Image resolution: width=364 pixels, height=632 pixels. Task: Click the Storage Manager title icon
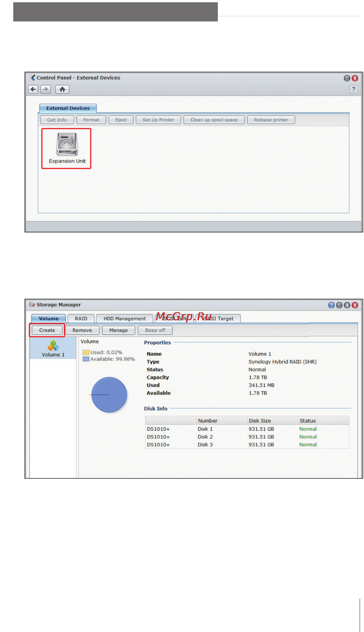click(32, 304)
